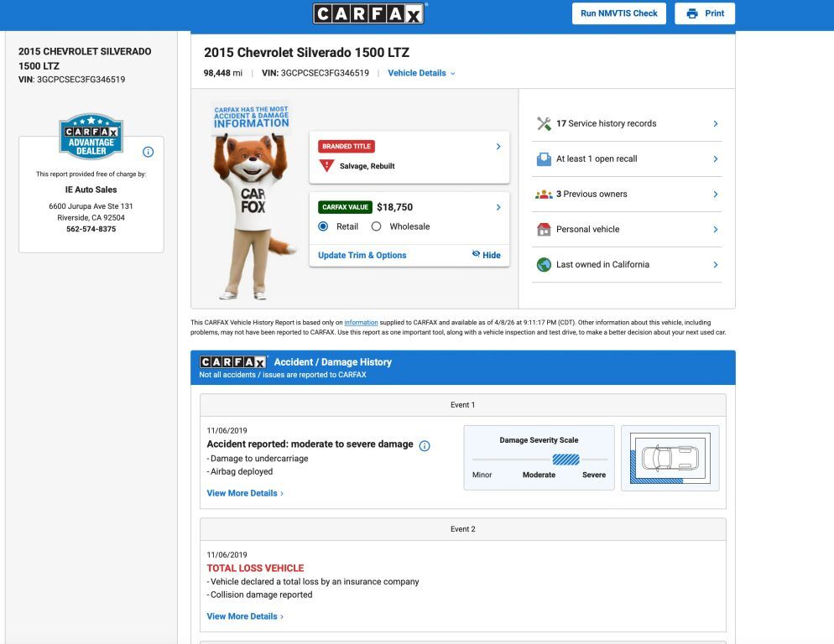Hide the CARFAX value card
The image size is (834, 644).
click(486, 255)
